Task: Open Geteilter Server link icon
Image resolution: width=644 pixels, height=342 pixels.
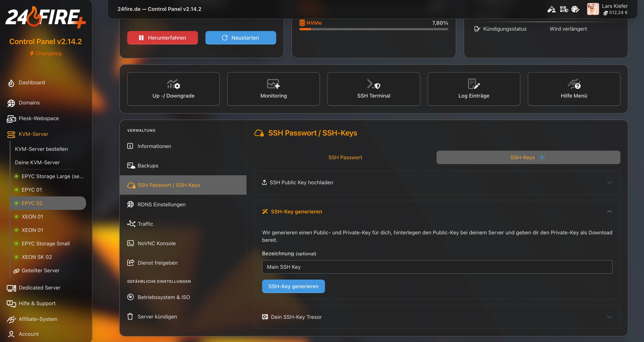Action: pyautogui.click(x=16, y=271)
